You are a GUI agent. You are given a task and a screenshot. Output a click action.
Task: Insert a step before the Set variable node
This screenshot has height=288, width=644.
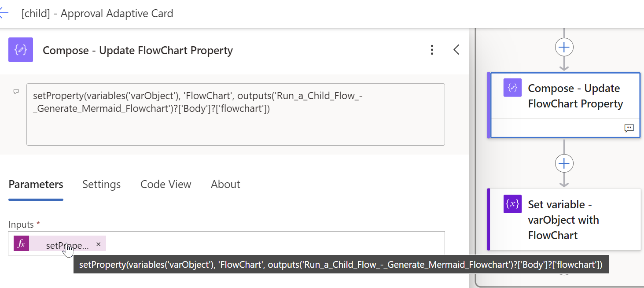pyautogui.click(x=564, y=163)
